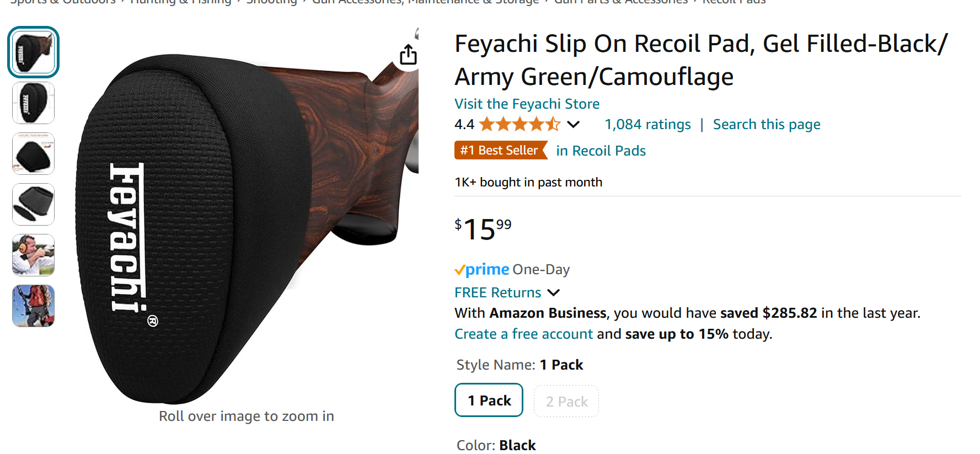Viewport: 980px width, 454px height.
Task: Choose the 1 Pack style option
Action: click(489, 400)
